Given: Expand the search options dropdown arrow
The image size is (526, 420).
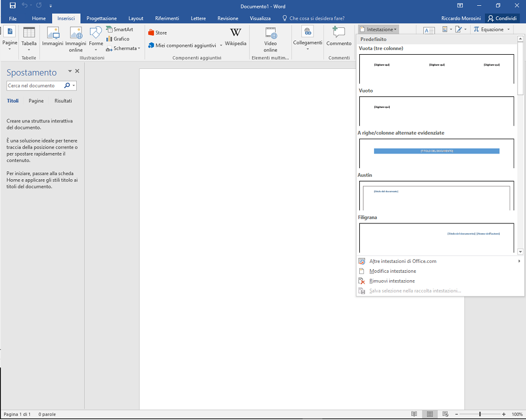Looking at the screenshot, I should (74, 86).
